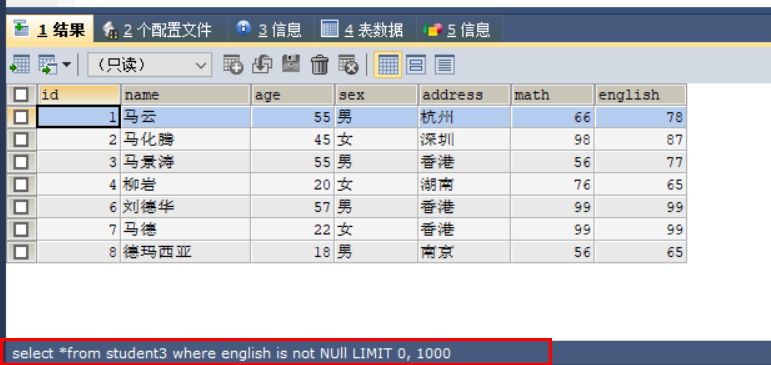Select the address cell 深圳
Screen dimensions: 771x365
(465, 140)
